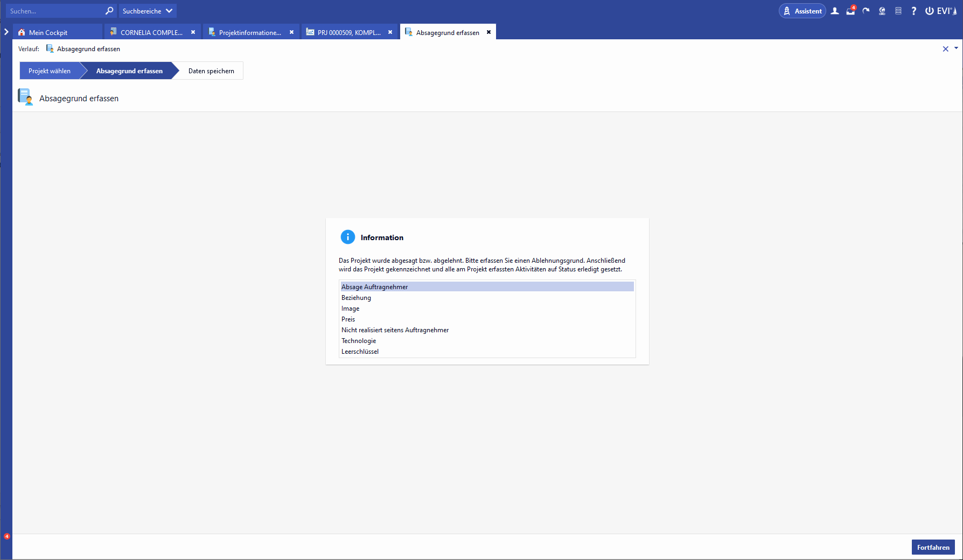Open help via question mark icon

(913, 11)
